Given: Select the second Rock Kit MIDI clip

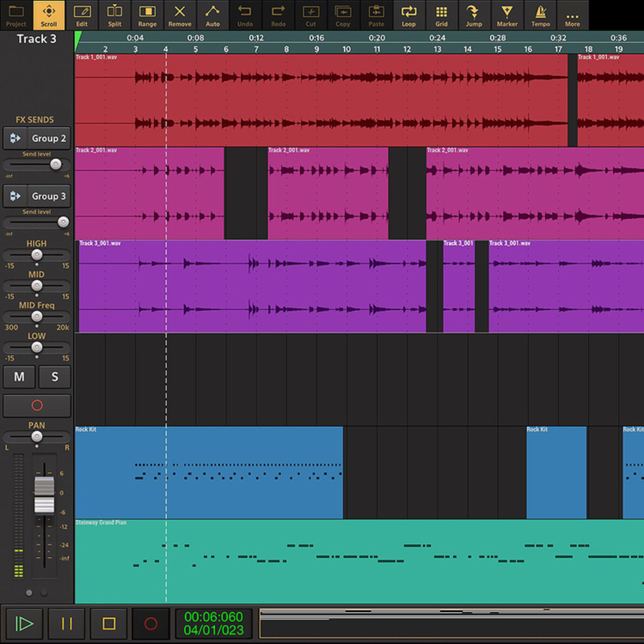Looking at the screenshot, I should [x=556, y=472].
